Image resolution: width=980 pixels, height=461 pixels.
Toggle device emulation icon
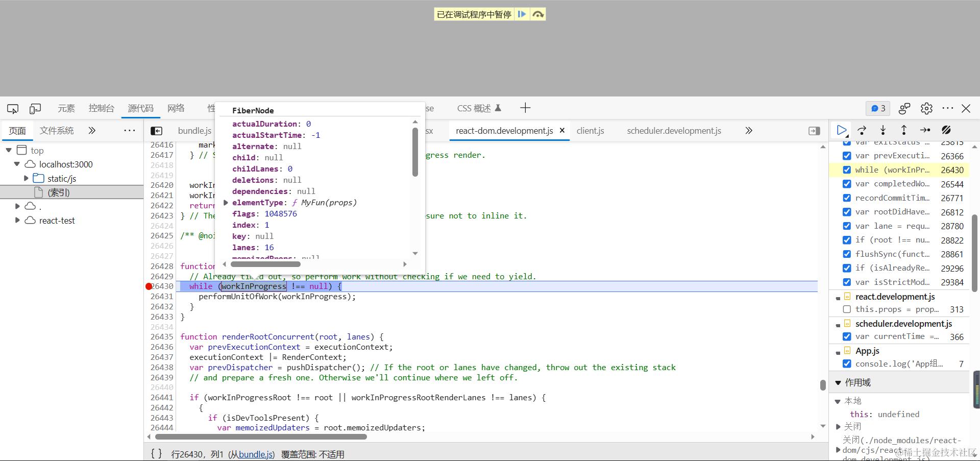click(35, 109)
